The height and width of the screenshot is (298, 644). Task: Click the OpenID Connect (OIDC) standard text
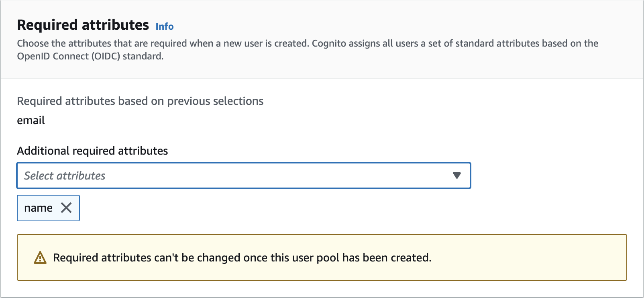coord(90,56)
